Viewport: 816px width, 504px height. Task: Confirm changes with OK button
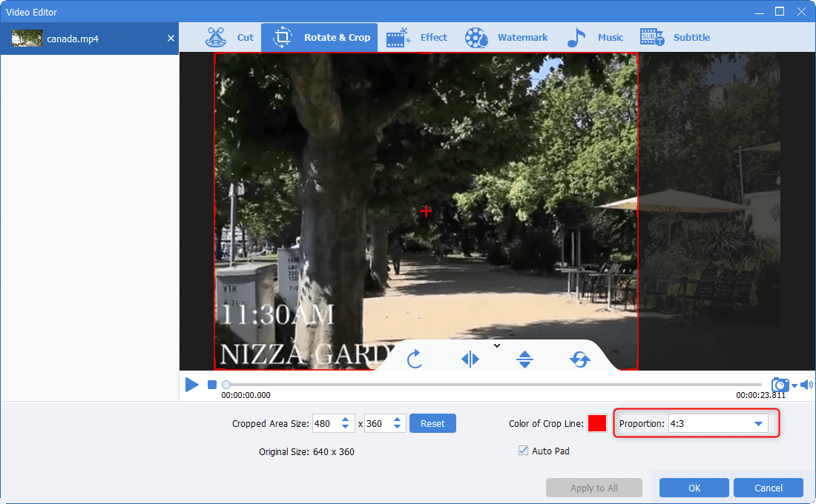[694, 488]
